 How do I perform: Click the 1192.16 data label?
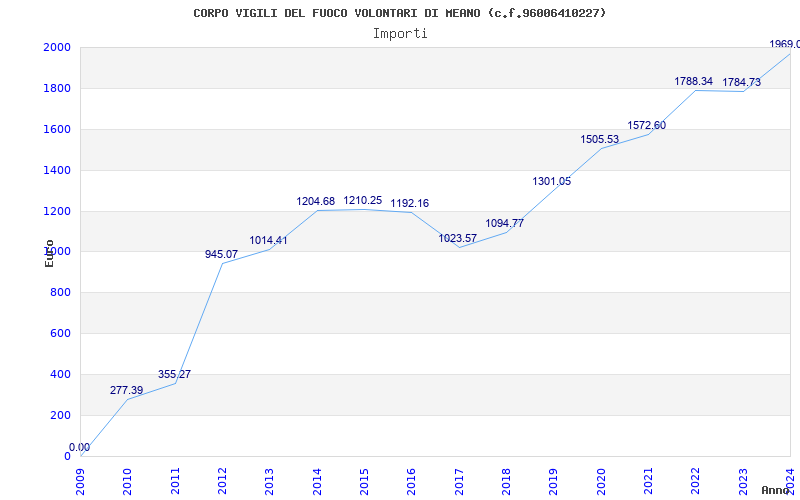click(x=410, y=203)
